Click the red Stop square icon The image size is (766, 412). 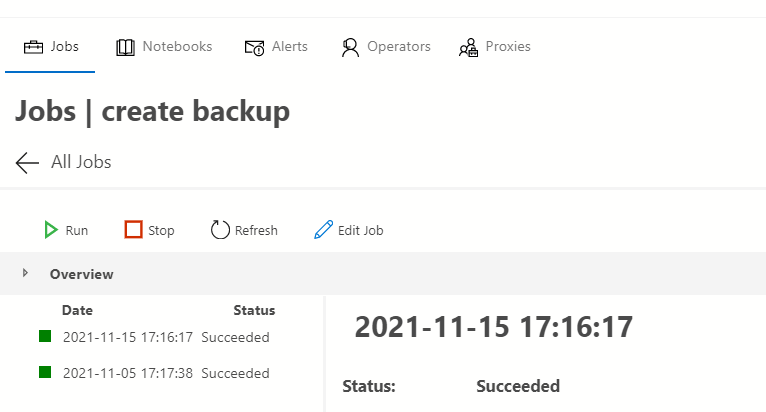point(133,230)
